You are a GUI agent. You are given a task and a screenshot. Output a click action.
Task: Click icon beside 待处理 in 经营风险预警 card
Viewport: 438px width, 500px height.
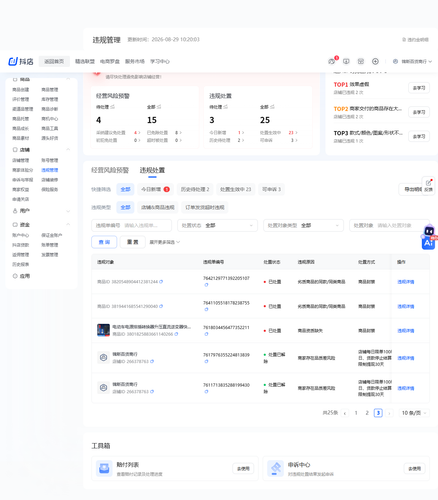pyautogui.click(x=113, y=107)
